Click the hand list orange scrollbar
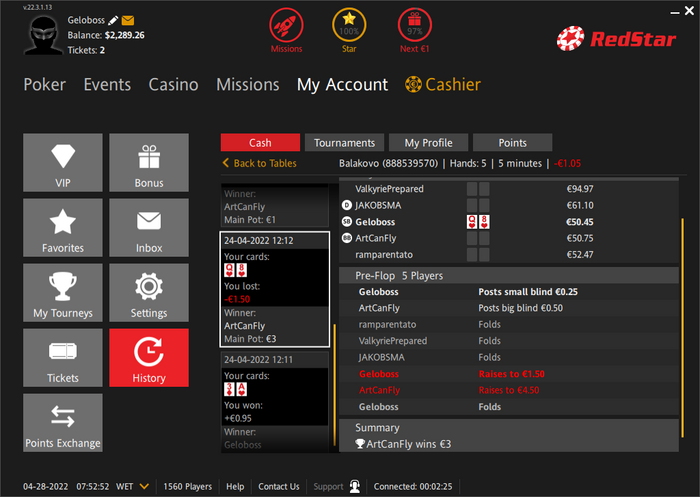 tap(334, 384)
